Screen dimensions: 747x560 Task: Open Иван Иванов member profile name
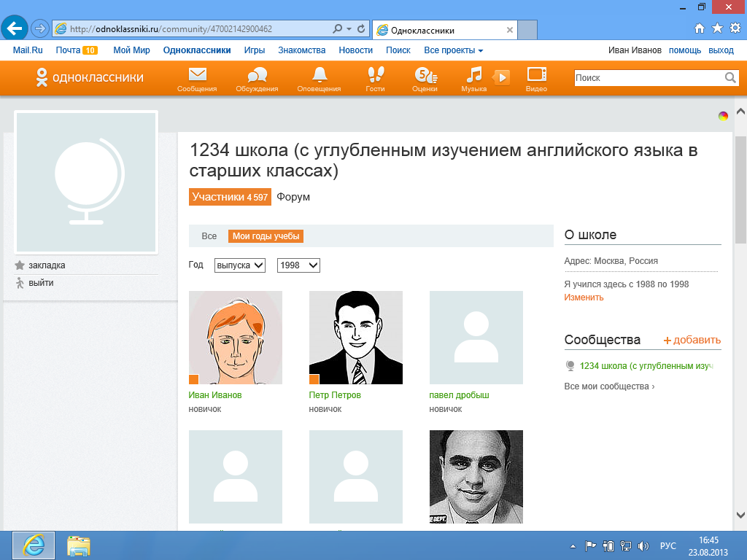[215, 394]
